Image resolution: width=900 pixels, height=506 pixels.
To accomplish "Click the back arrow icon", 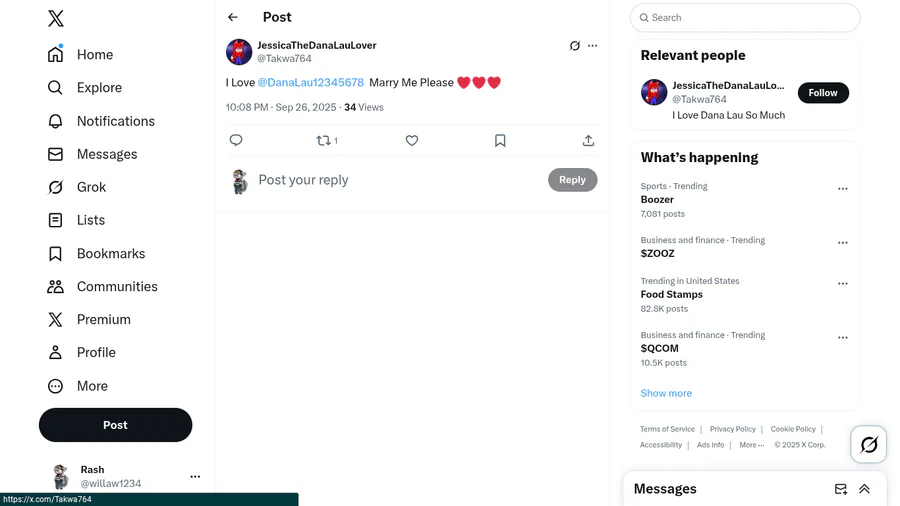I will (233, 17).
